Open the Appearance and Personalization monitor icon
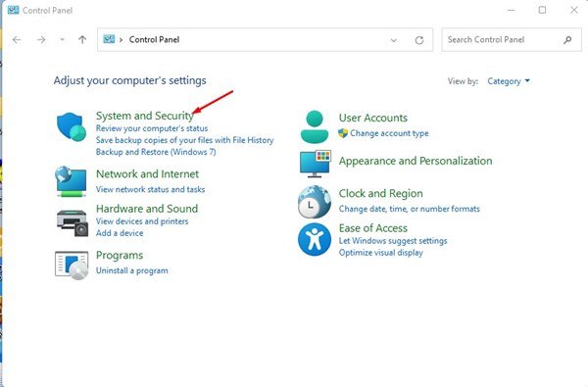The width and height of the screenshot is (588, 387). 315,164
